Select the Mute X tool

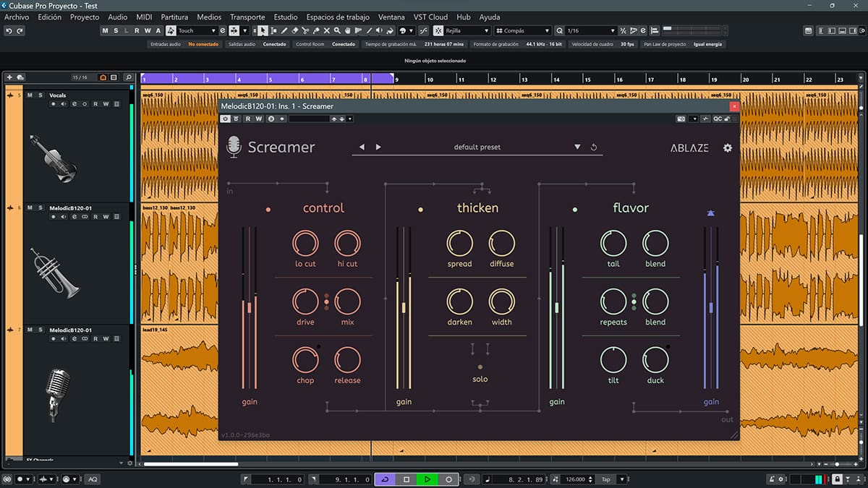coord(327,31)
